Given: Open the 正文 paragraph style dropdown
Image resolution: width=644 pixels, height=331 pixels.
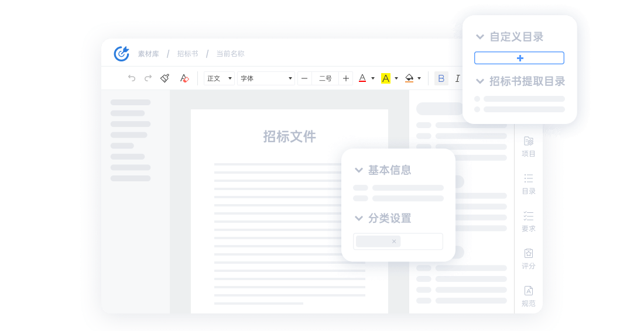Looking at the screenshot, I should pyautogui.click(x=219, y=78).
